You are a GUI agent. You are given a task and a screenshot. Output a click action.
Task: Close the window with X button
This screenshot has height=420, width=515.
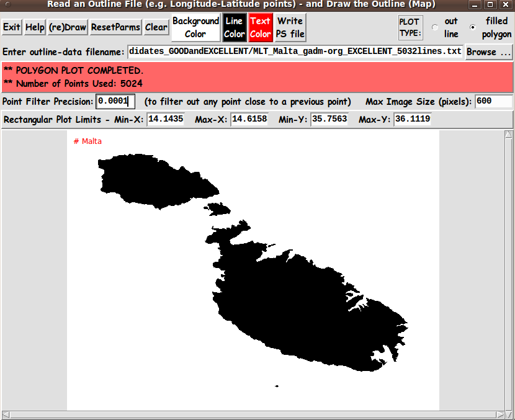[x=506, y=4]
